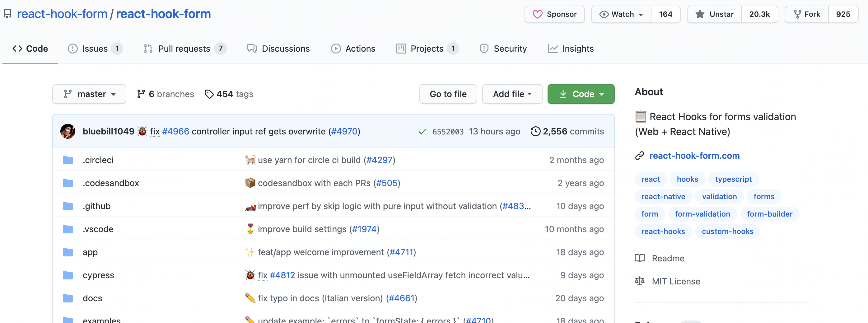Open the Watch notifications dropdown
This screenshot has height=323, width=868.
(621, 14)
